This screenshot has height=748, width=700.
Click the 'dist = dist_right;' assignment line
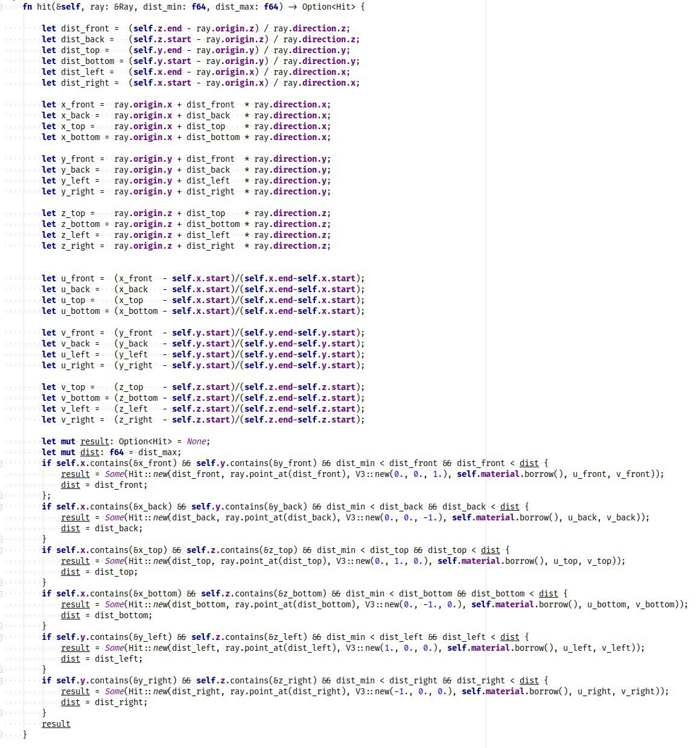pos(104,702)
